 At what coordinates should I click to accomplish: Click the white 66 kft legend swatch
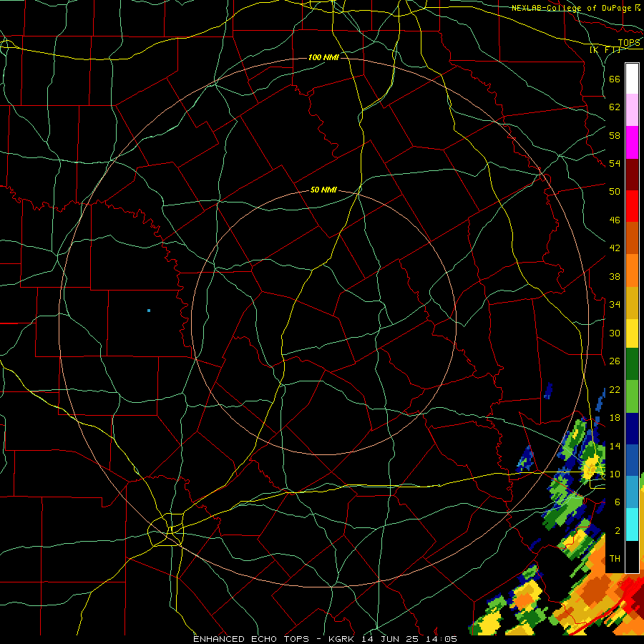click(x=632, y=79)
